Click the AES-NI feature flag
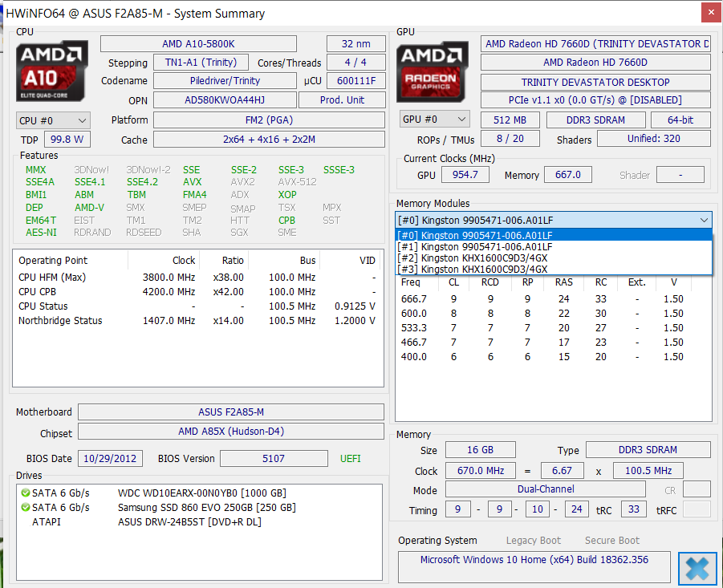Screen dimensions: 723x588 41,233
